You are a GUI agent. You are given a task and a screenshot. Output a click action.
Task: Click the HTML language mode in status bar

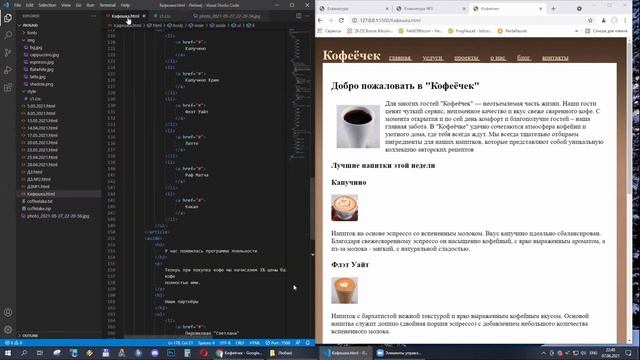[255, 343]
